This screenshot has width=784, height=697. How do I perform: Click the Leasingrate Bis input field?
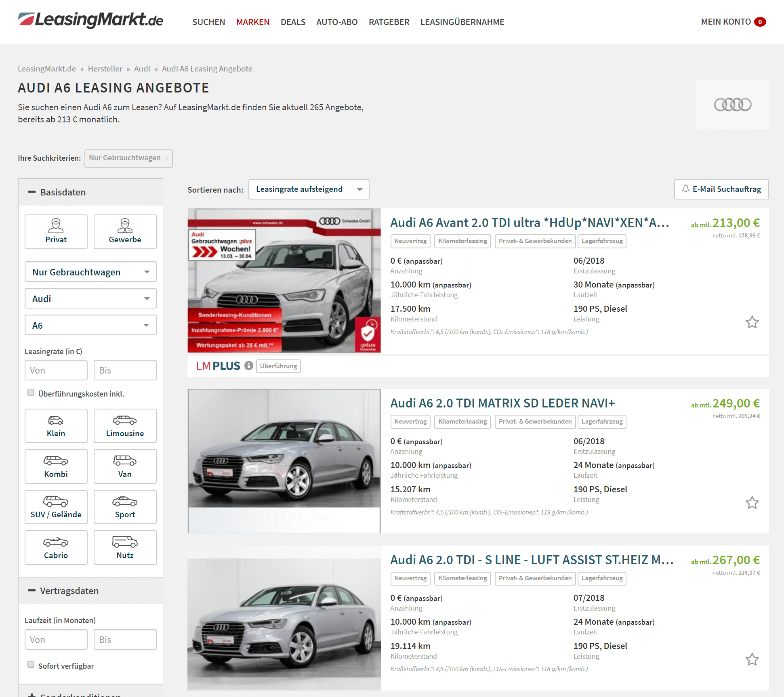(x=125, y=370)
